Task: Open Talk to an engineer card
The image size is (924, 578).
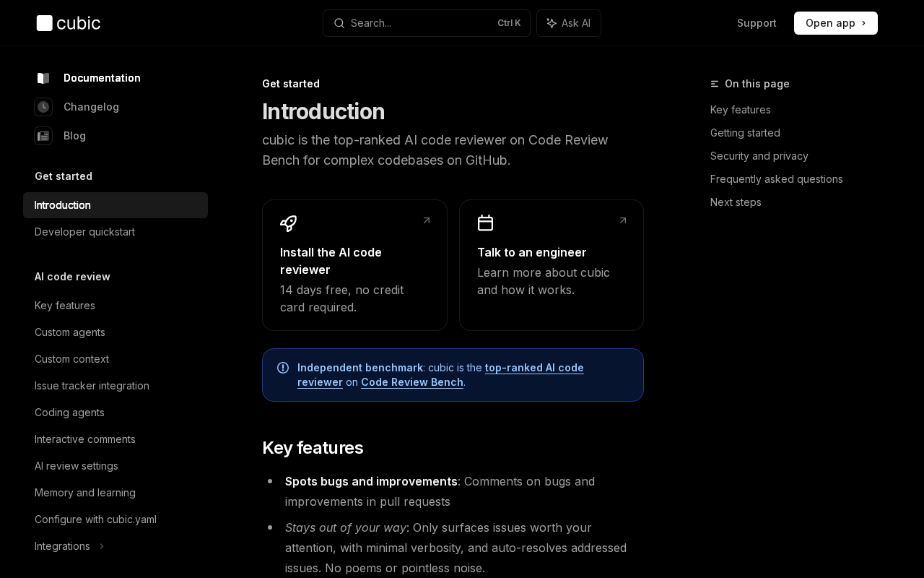Action: pyautogui.click(x=551, y=265)
